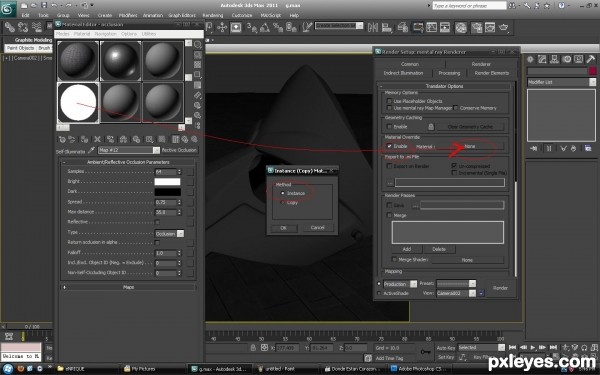Open the View Camera002 dropdown
Screen dimensions: 600x375
coord(473,293)
